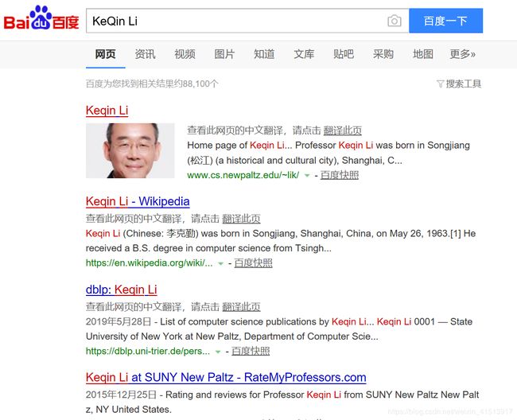Image resolution: width=517 pixels, height=420 pixels.
Task: Open 搜索工具 filter options
Action: 459,84
